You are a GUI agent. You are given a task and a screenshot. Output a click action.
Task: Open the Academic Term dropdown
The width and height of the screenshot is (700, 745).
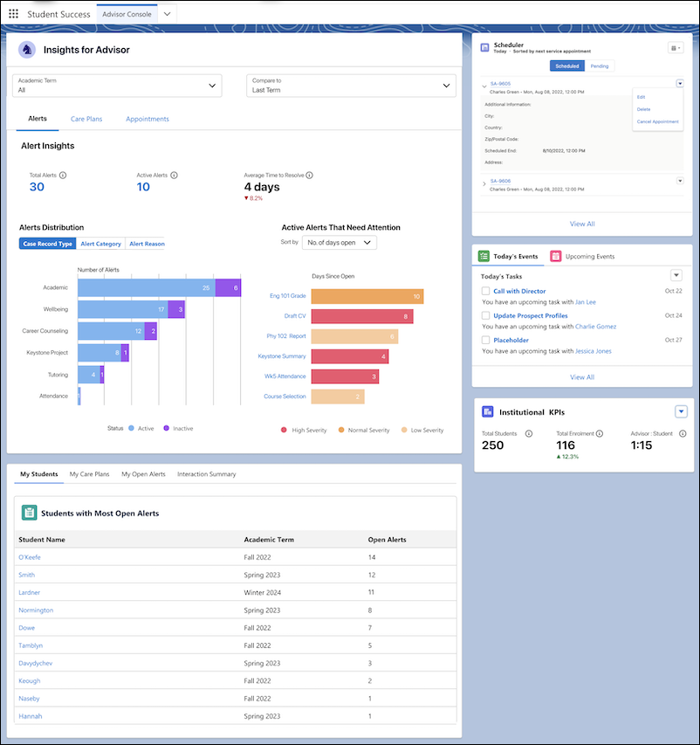(117, 86)
